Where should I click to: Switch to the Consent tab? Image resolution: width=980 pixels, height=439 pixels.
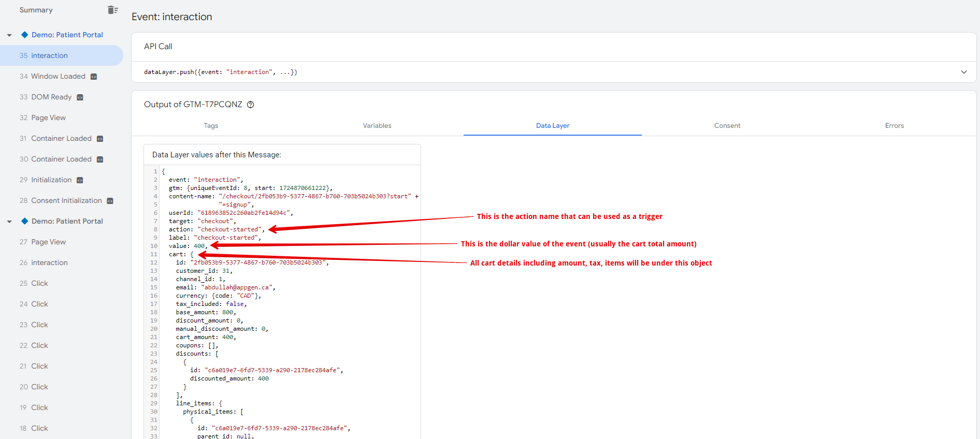click(x=727, y=126)
